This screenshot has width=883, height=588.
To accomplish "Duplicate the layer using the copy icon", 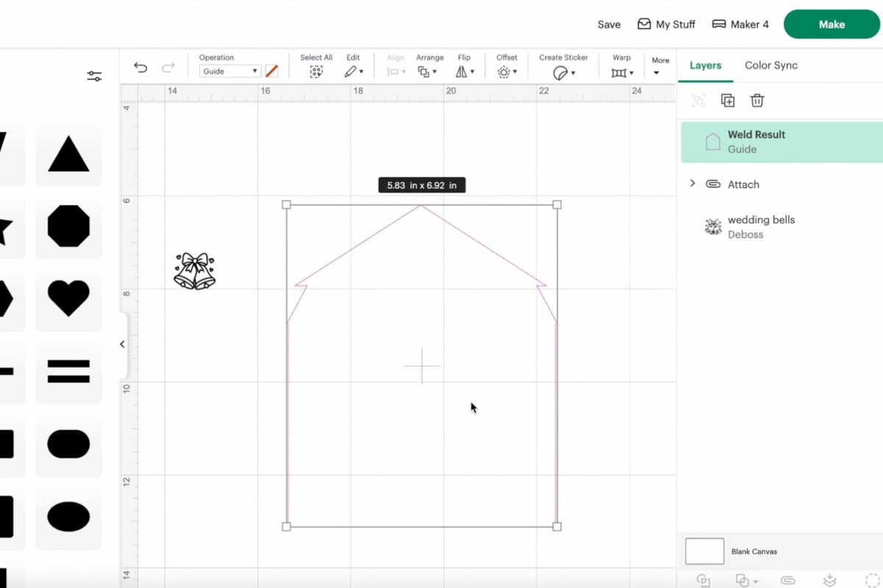I will (x=727, y=100).
